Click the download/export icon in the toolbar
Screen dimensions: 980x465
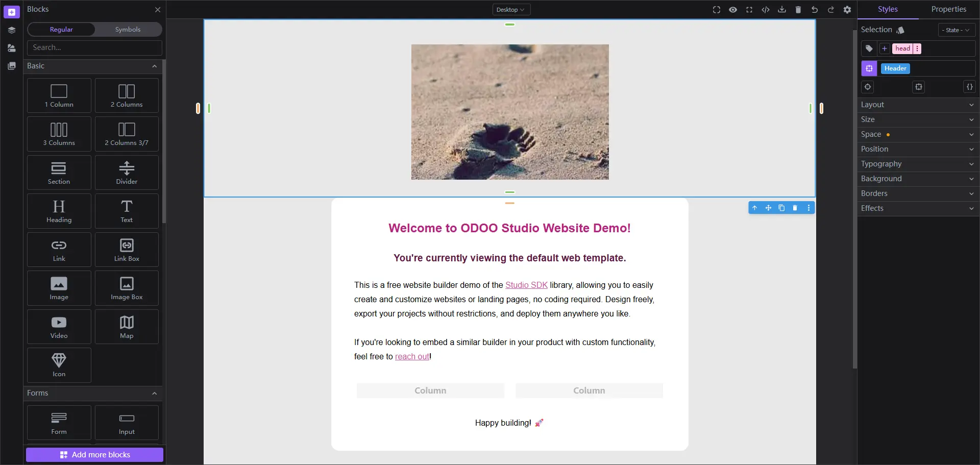point(782,10)
